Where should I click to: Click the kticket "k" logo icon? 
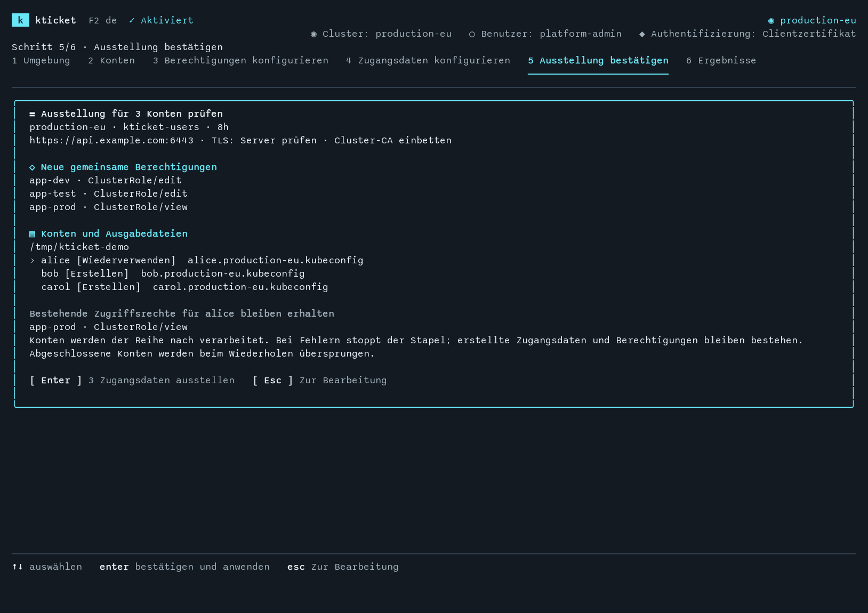pos(20,20)
